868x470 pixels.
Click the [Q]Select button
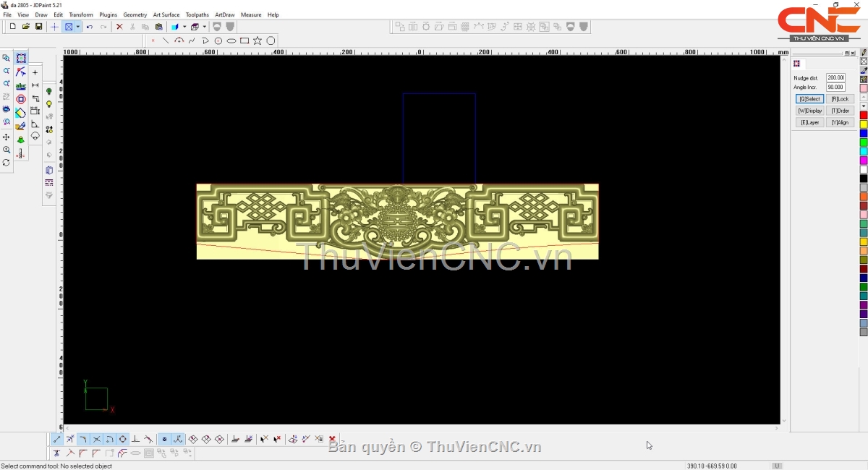tap(809, 99)
